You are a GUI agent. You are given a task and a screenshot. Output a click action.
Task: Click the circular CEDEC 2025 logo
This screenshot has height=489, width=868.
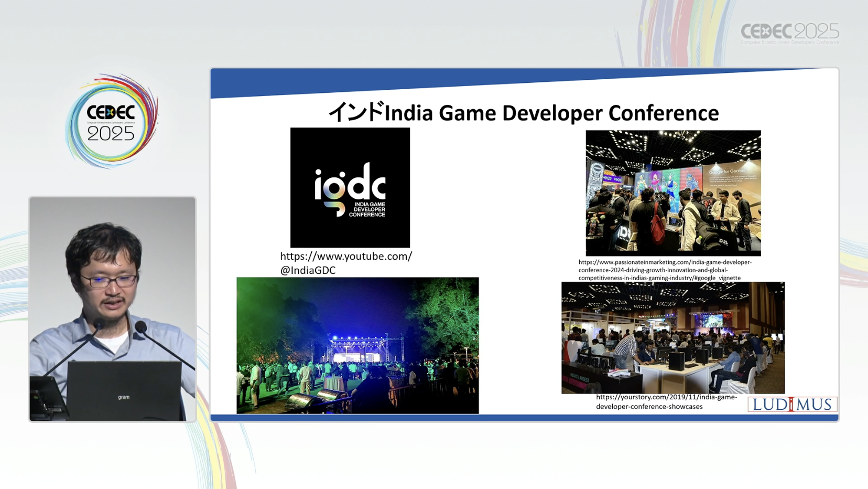[111, 122]
